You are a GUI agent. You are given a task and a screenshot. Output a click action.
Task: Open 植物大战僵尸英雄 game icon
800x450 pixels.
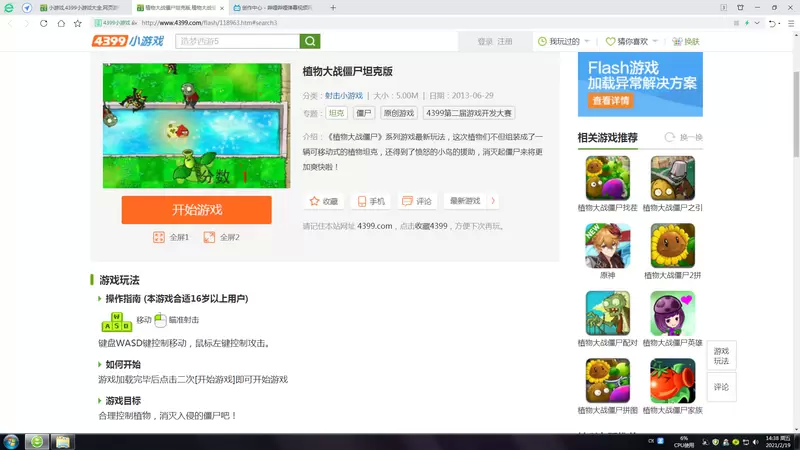tap(672, 313)
